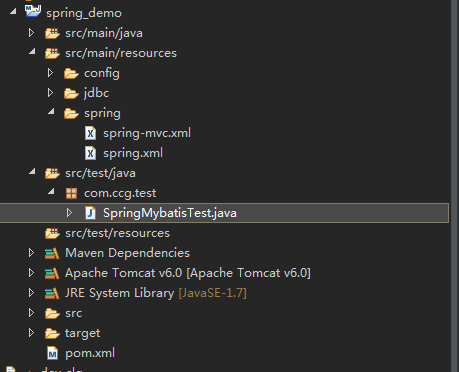The image size is (459, 372).
Task: Collapse the src/main/resources folder
Action: pyautogui.click(x=32, y=52)
